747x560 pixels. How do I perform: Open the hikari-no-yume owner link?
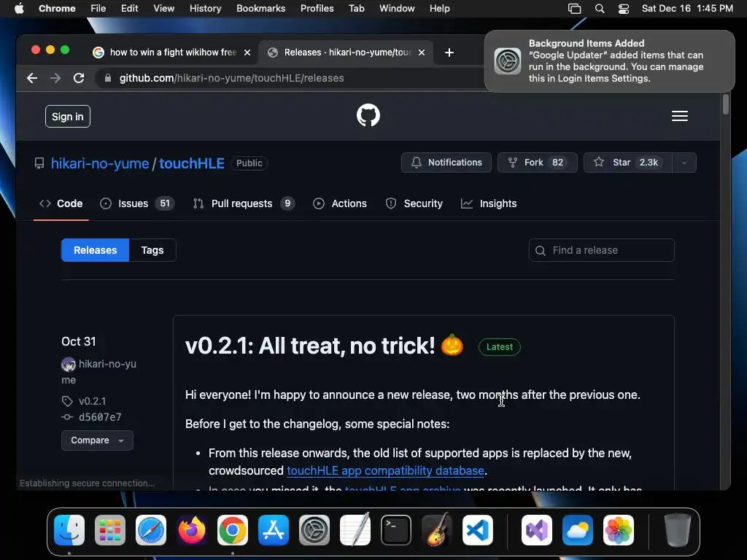pyautogui.click(x=100, y=163)
